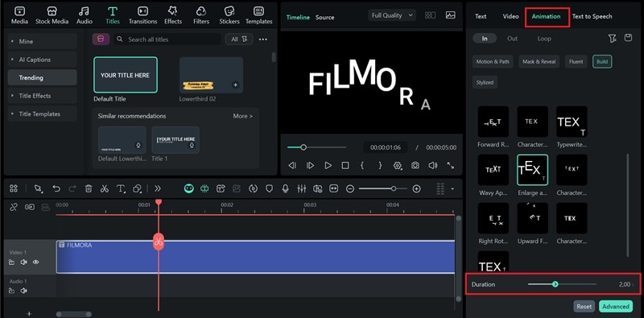Open the Filters tab
The height and width of the screenshot is (318, 644).
pyautogui.click(x=200, y=15)
